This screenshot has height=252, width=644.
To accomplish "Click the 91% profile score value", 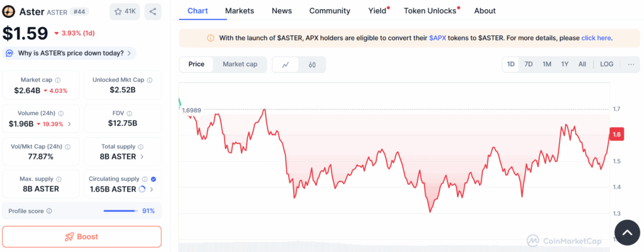I will point(148,211).
